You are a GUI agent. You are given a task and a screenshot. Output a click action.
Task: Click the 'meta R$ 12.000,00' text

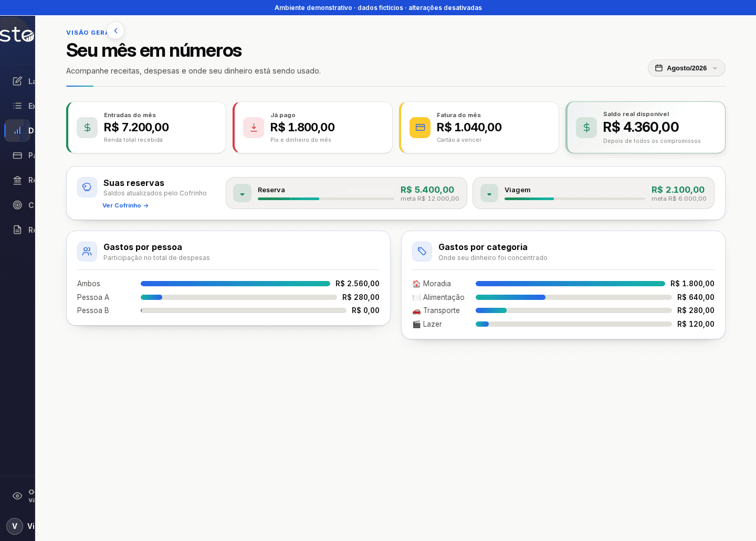pyautogui.click(x=430, y=199)
